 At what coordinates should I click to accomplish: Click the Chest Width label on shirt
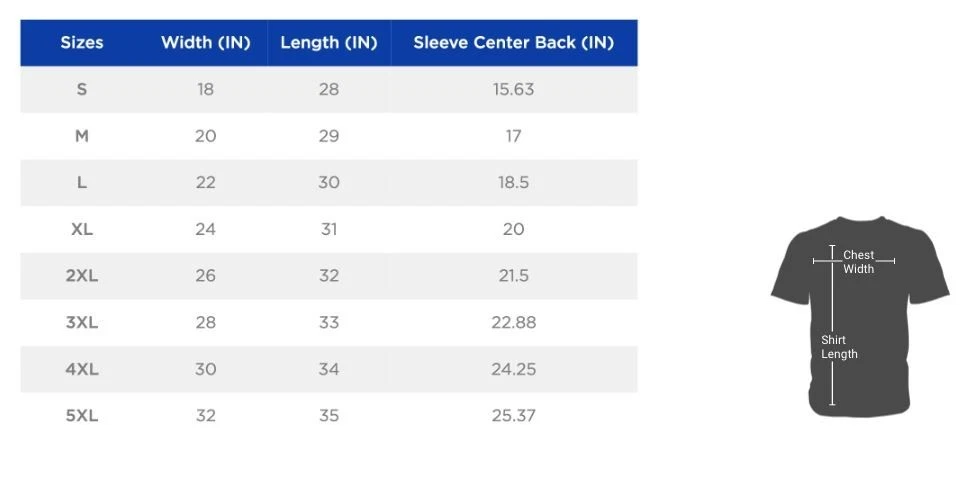coord(858,262)
